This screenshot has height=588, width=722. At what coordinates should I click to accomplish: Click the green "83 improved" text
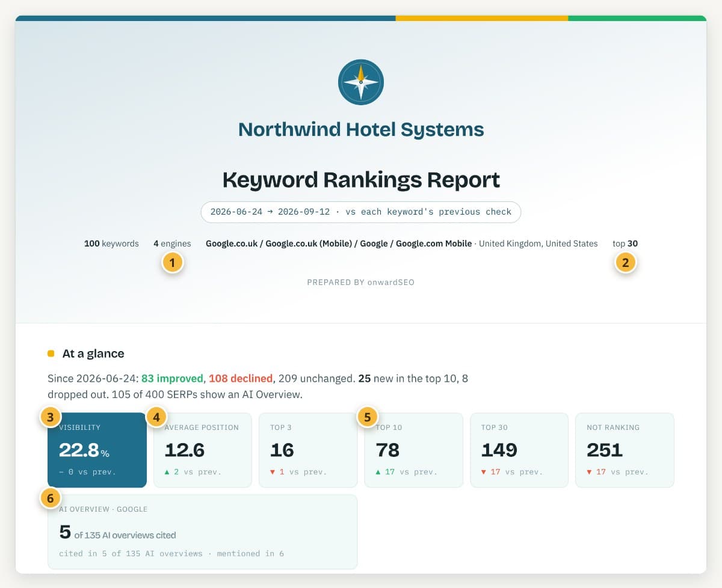(172, 379)
